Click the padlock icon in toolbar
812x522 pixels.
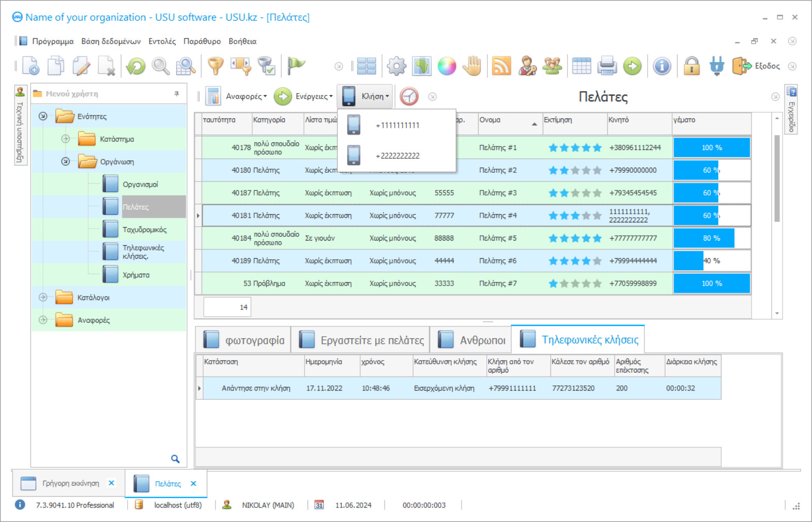coord(691,66)
